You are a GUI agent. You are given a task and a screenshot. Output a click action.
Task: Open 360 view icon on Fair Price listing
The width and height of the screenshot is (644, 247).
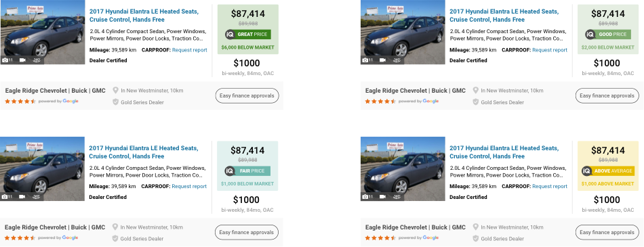[x=37, y=197]
